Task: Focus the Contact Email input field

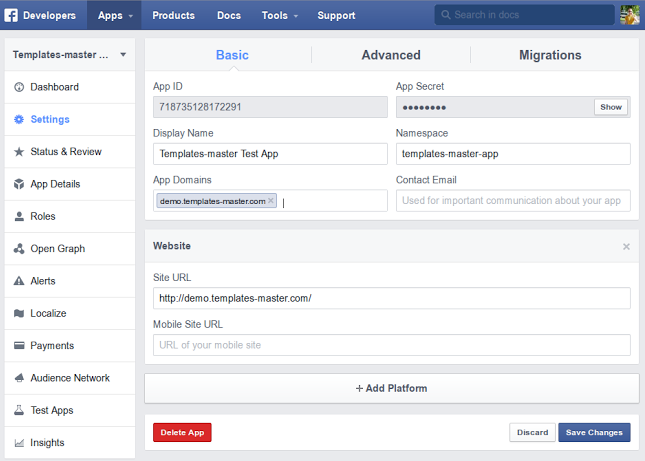Action: pos(513,200)
